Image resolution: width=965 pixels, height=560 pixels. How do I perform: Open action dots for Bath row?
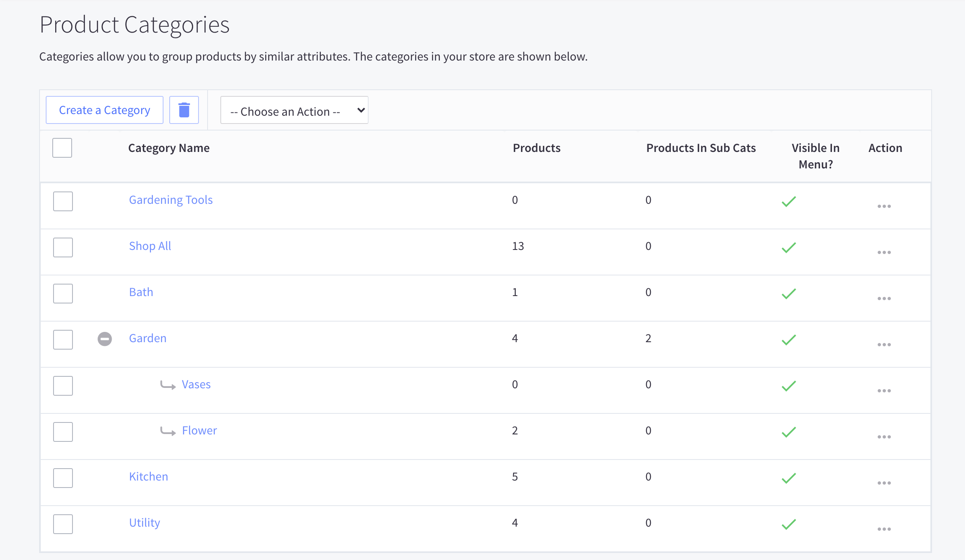pos(884,298)
